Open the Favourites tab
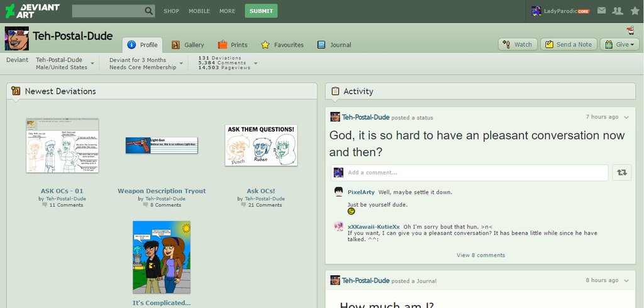The image size is (644, 308). tap(282, 45)
